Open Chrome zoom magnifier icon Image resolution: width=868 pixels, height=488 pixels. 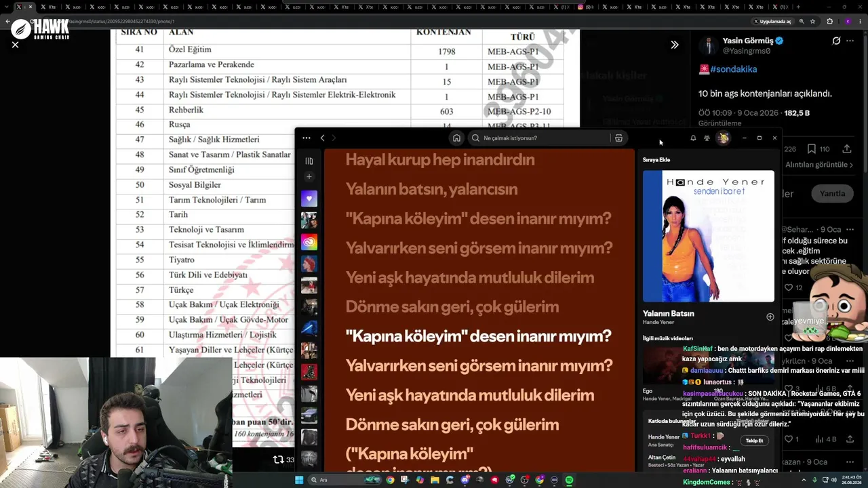coord(802,21)
